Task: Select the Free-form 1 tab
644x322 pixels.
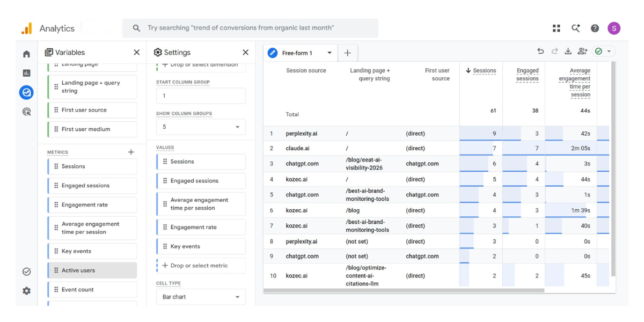Action: [x=299, y=53]
